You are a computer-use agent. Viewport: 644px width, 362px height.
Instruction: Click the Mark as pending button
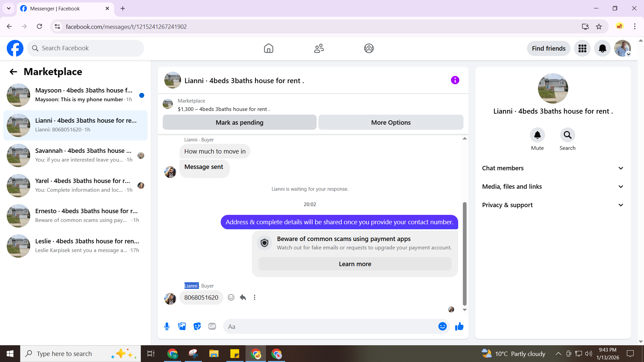tap(239, 123)
